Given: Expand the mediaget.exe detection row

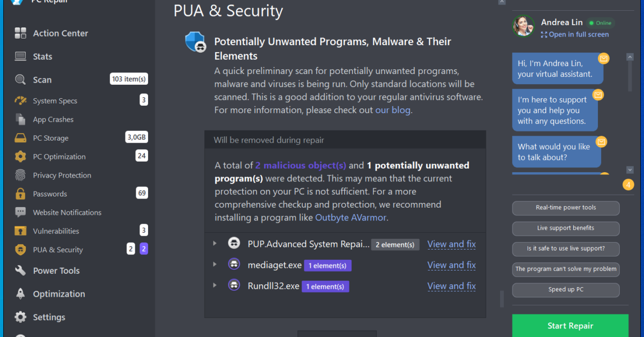Looking at the screenshot, I should pyautogui.click(x=215, y=265).
